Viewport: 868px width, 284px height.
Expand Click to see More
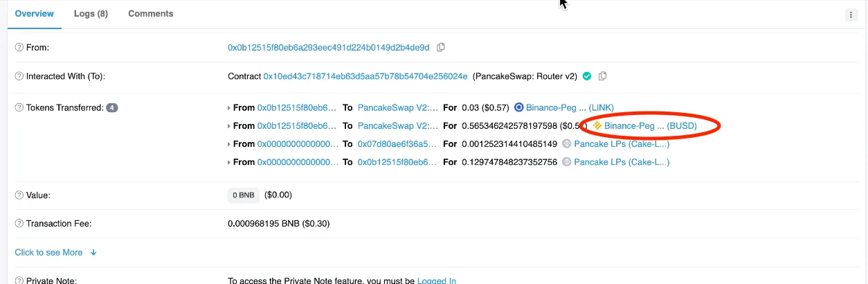pyautogui.click(x=56, y=253)
